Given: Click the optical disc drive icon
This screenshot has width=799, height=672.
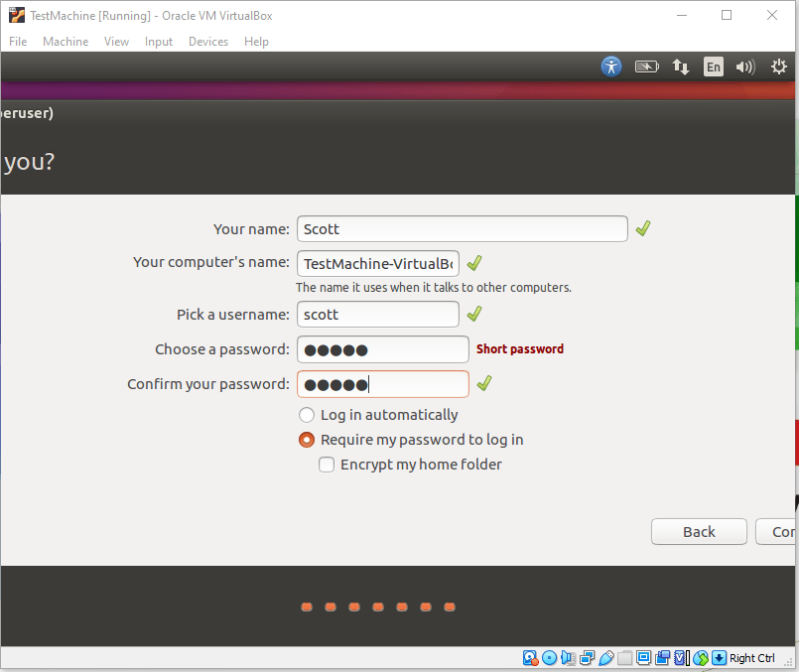Looking at the screenshot, I should [549, 658].
